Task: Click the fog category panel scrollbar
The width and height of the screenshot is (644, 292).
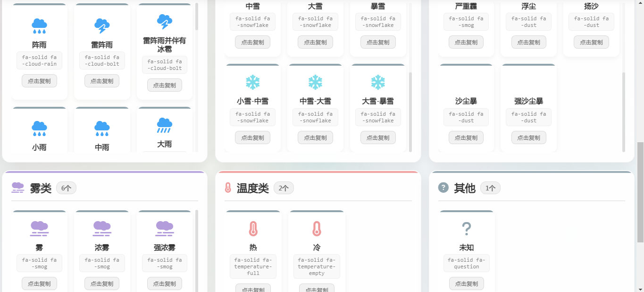Action: tap(196, 250)
